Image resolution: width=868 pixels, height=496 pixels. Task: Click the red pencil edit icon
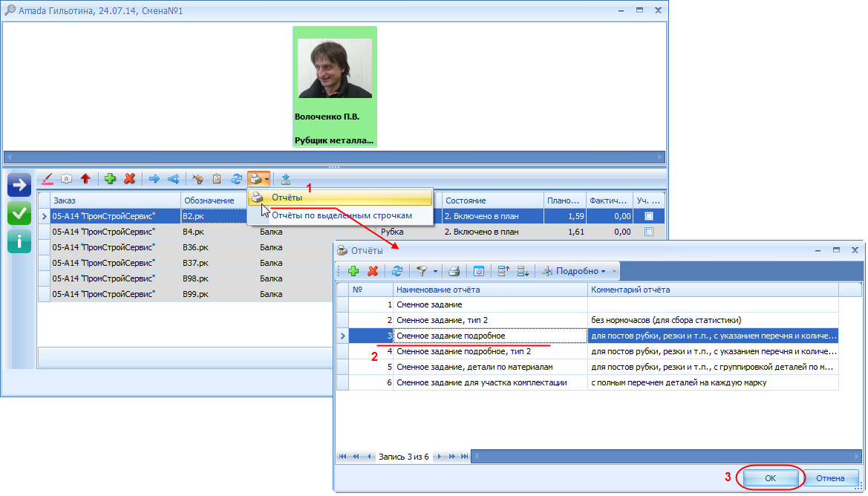click(x=48, y=179)
